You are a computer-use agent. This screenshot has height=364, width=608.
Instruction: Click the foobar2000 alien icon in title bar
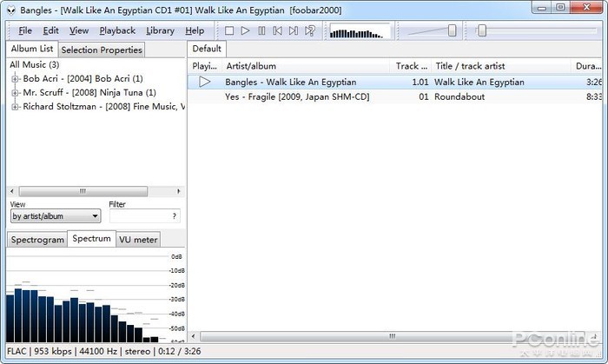(11, 10)
